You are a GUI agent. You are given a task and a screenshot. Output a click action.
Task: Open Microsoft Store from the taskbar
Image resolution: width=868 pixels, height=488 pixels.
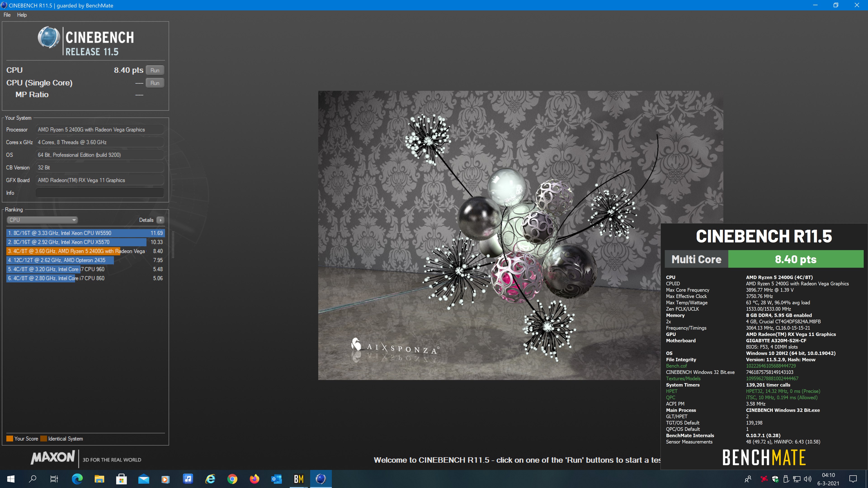121,479
